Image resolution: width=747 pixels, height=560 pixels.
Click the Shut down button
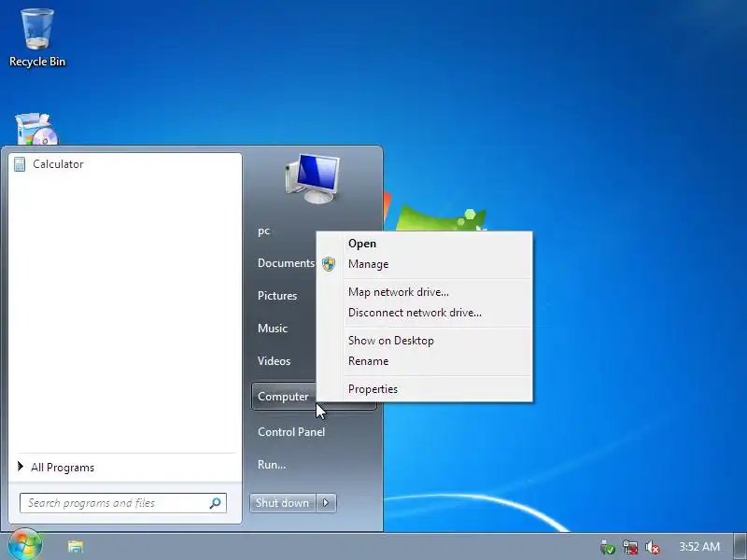[x=283, y=503]
